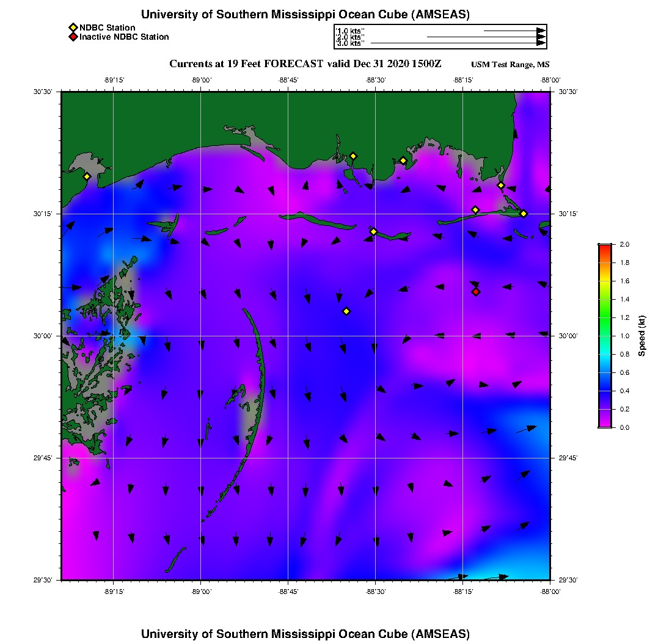This screenshot has width=672, height=641.
Task: Click the 'Speed (kt)' color bar label
Action: [x=641, y=336]
